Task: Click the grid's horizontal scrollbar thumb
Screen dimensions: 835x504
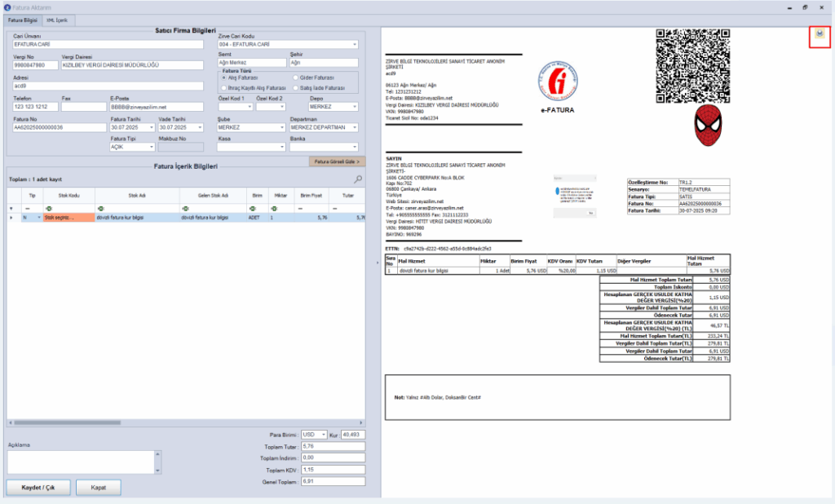Action: (x=67, y=422)
